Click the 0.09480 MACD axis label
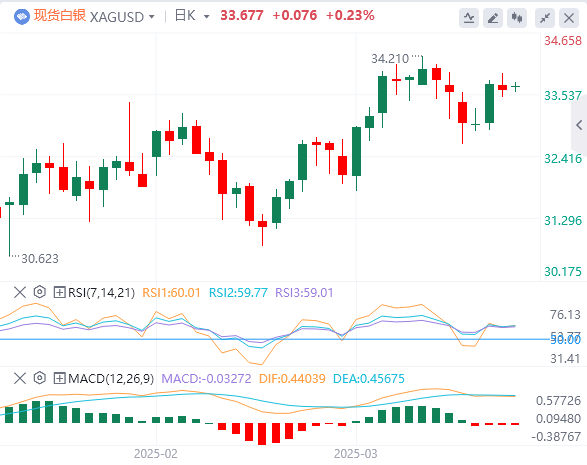The height and width of the screenshot is (465, 587). 559,419
